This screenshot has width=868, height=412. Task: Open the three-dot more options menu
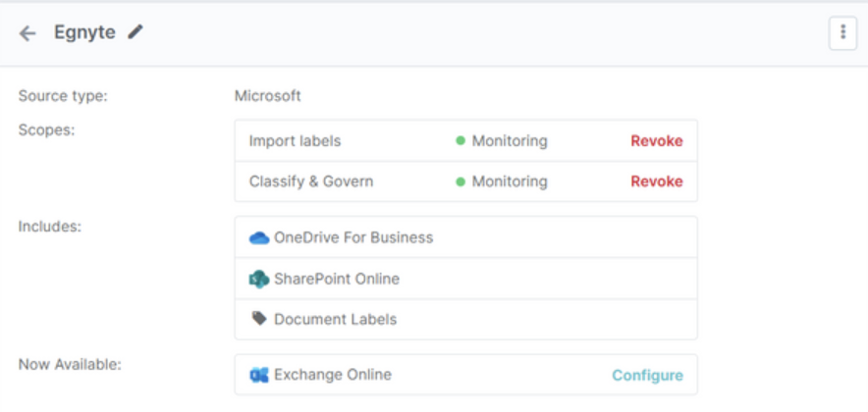[x=842, y=32]
